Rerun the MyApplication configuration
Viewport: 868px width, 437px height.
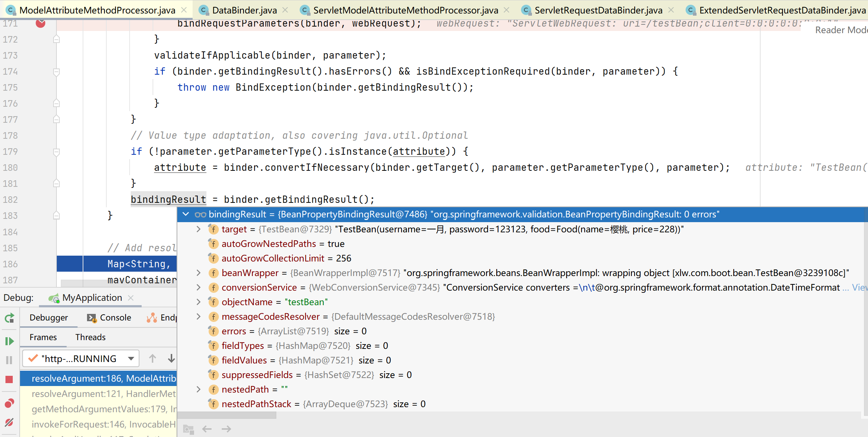point(9,318)
